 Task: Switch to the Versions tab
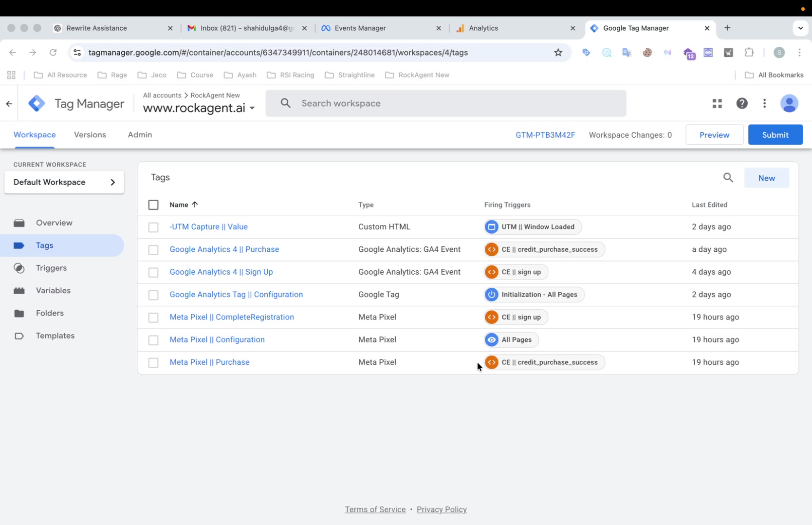[x=90, y=135]
